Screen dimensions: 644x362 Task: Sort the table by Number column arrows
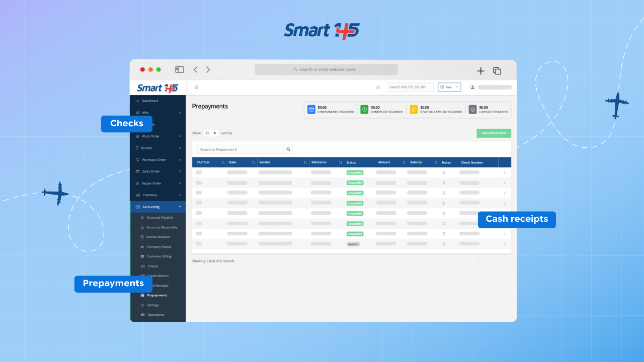tap(223, 162)
